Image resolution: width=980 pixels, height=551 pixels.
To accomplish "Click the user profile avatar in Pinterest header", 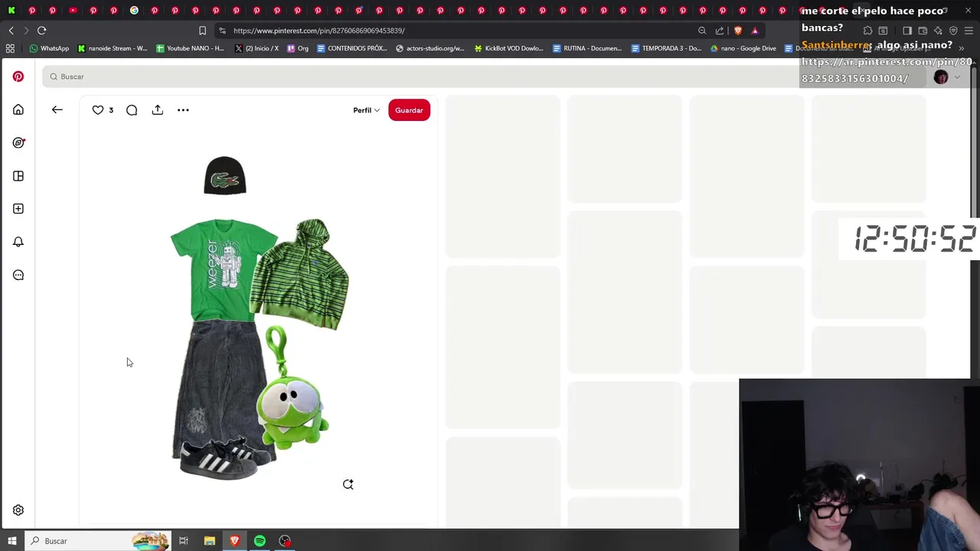I will pyautogui.click(x=941, y=77).
